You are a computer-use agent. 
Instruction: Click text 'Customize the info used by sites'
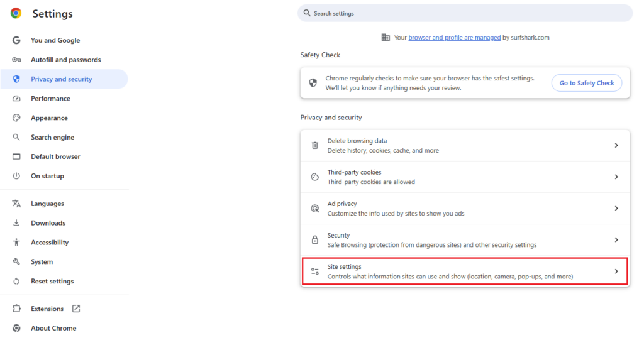[x=372, y=213]
